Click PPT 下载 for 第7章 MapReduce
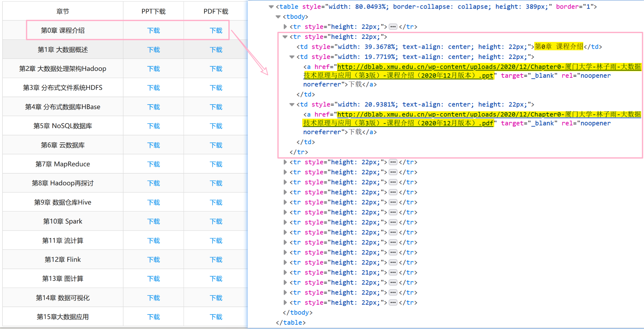The width and height of the screenshot is (644, 329). pos(153,164)
